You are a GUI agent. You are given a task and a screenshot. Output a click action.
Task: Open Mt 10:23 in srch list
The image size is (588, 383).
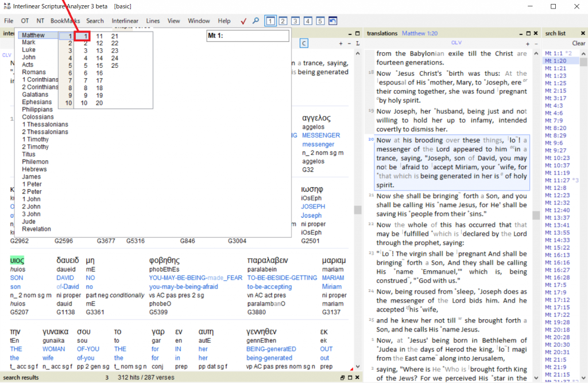[557, 158]
